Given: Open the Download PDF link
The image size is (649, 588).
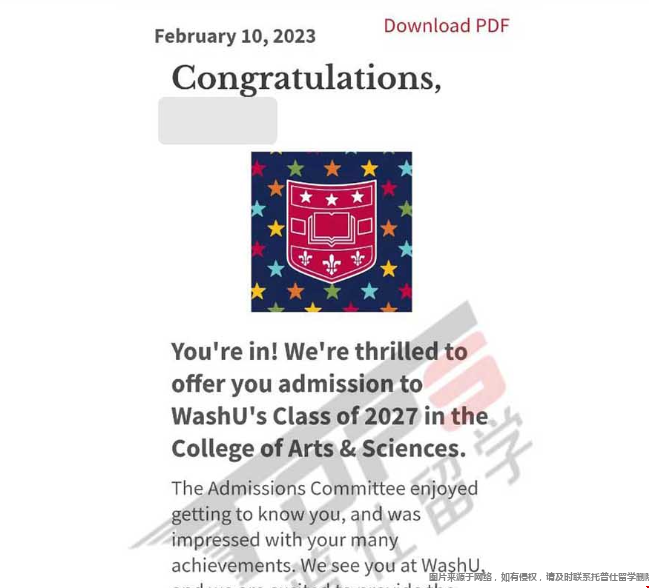Looking at the screenshot, I should [x=446, y=26].
